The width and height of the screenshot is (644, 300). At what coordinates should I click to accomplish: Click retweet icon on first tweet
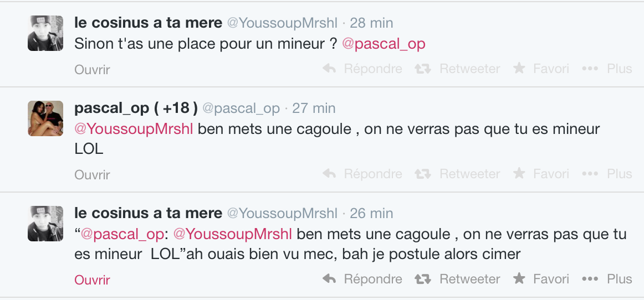click(x=423, y=69)
